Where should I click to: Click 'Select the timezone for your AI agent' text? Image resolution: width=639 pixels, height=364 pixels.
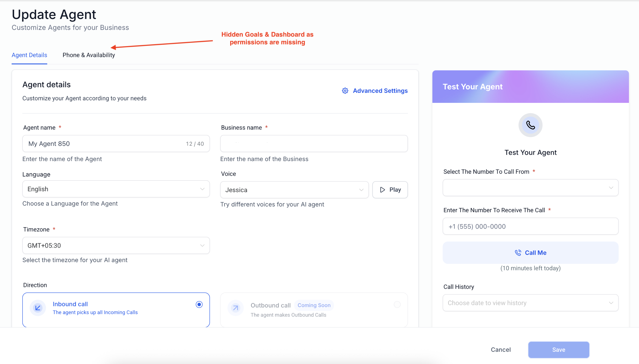(x=75, y=260)
